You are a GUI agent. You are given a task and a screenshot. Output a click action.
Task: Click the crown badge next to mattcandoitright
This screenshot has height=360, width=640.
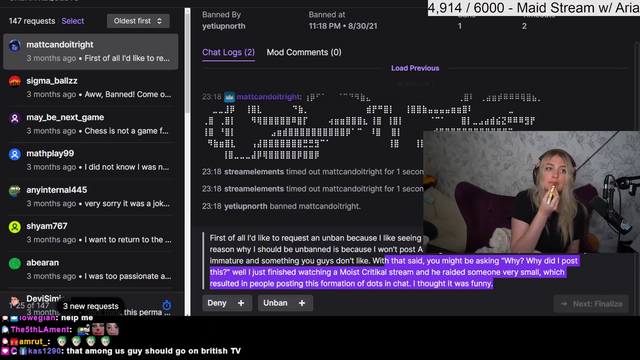coord(229,97)
